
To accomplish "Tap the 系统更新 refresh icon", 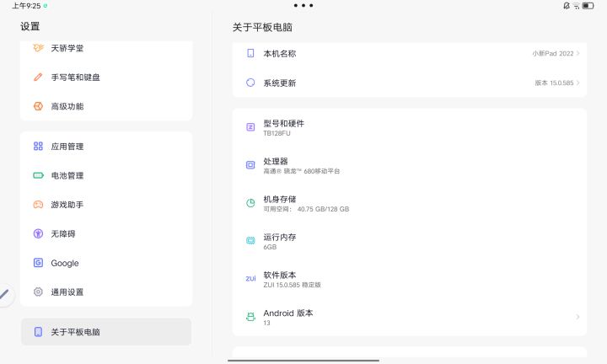I will 250,83.
